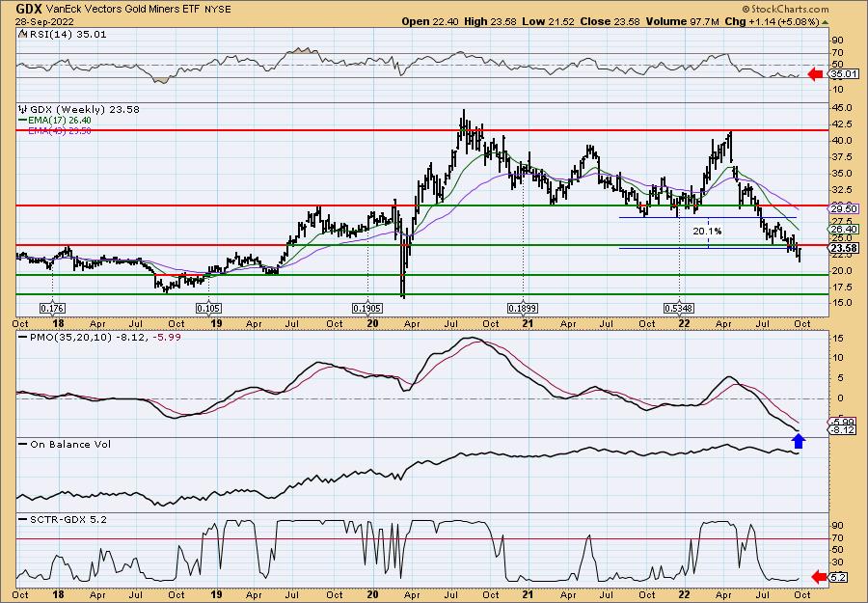The image size is (868, 603).
Task: Click the 0.5348 dividend marker
Action: point(679,308)
